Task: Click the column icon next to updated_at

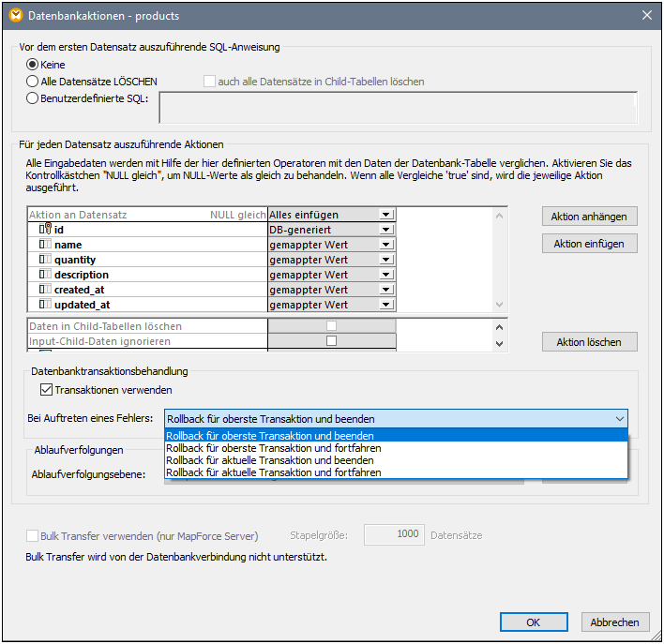Action: click(45, 305)
